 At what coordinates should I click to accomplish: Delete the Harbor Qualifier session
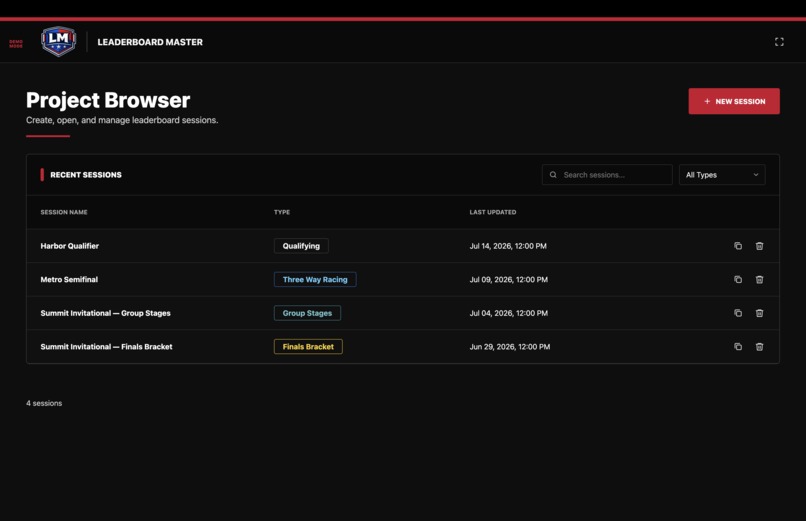pos(759,246)
